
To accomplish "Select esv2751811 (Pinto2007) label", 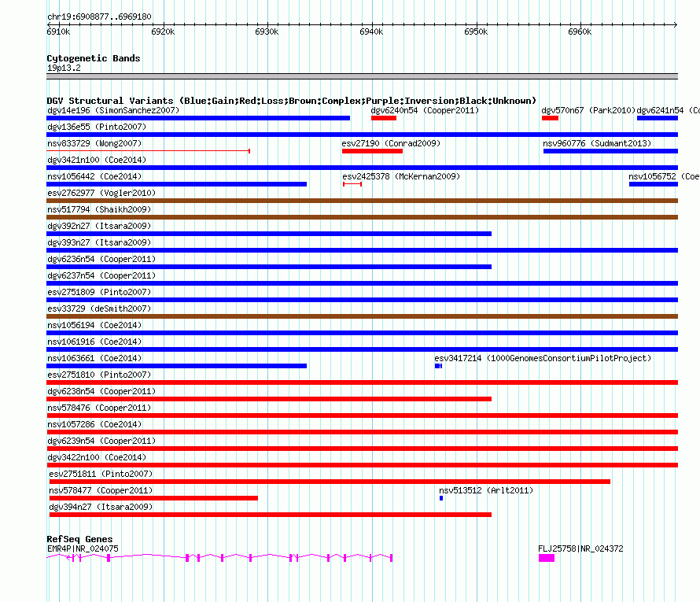I will tap(101, 474).
